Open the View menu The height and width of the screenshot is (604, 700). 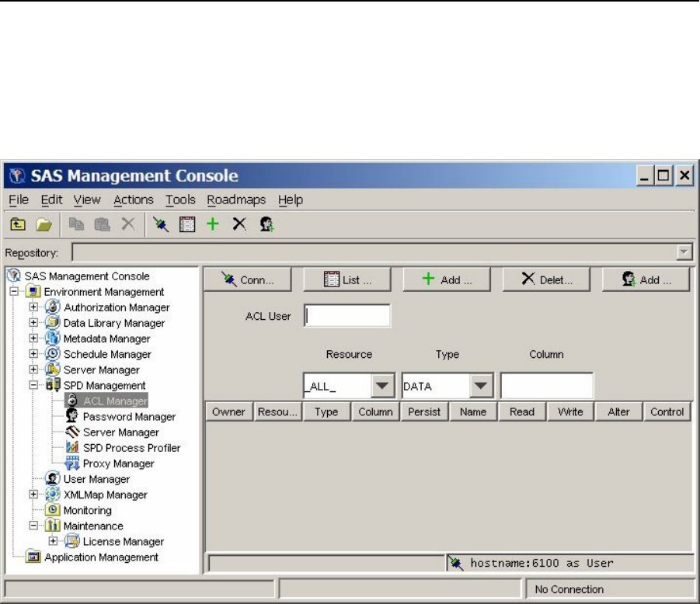click(87, 200)
